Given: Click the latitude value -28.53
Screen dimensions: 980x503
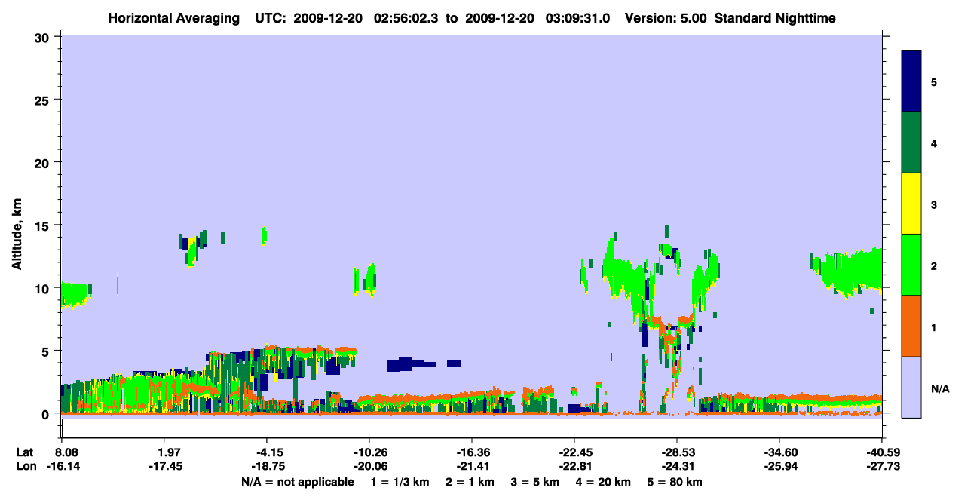Looking at the screenshot, I should (x=676, y=452).
